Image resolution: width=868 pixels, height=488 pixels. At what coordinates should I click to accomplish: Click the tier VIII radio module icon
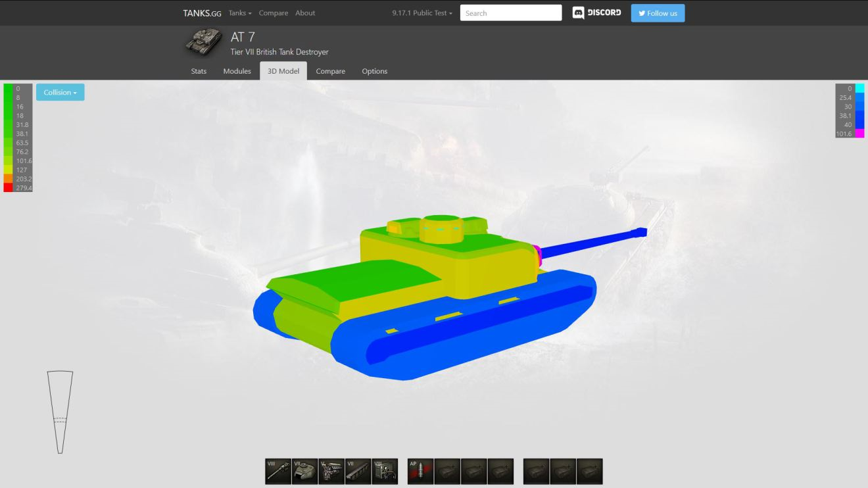point(385,472)
